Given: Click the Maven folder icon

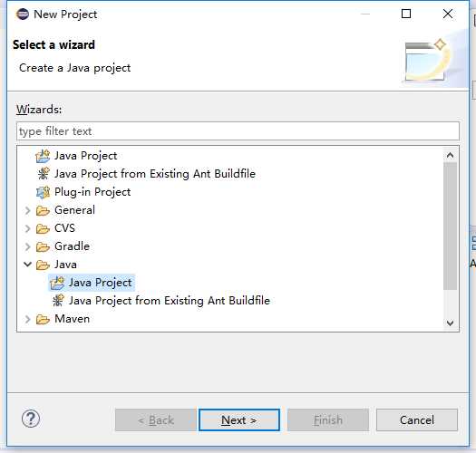Looking at the screenshot, I should (x=43, y=319).
